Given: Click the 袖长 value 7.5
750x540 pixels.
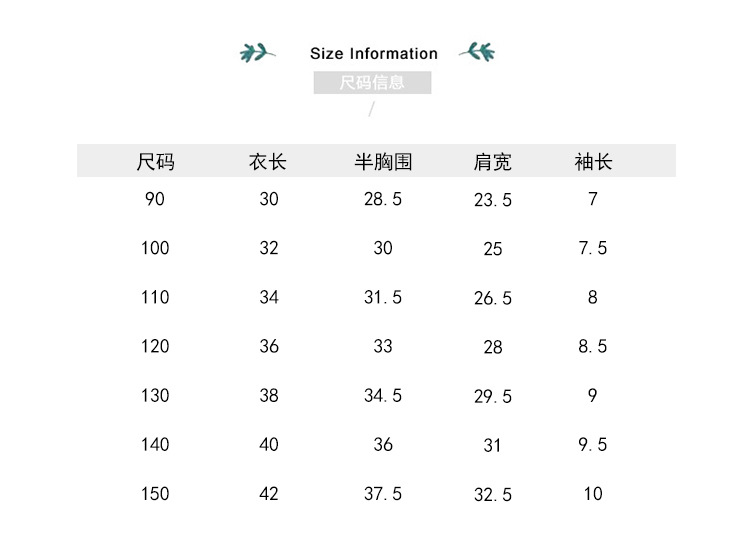Looking at the screenshot, I should [x=593, y=248].
